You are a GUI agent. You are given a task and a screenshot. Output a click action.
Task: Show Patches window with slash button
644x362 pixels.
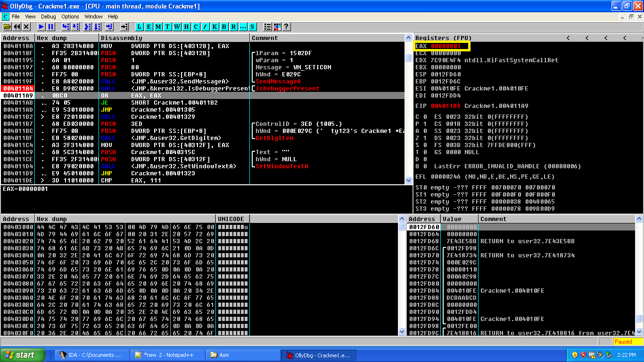(x=206, y=27)
